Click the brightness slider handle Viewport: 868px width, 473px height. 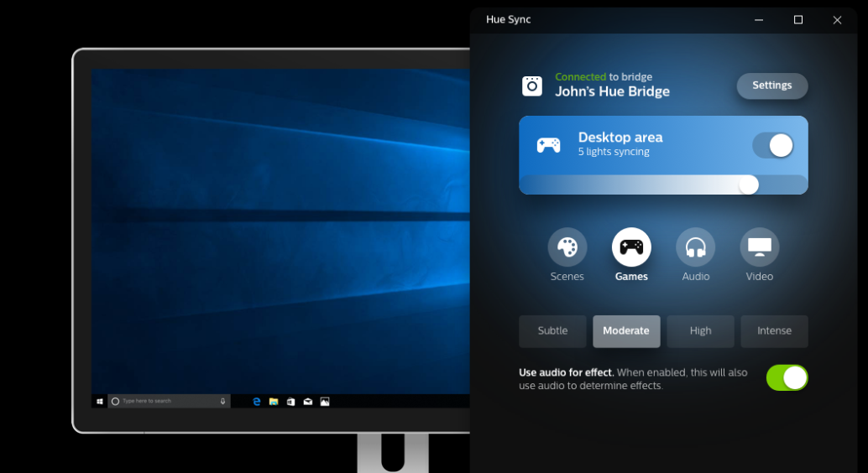[748, 185]
